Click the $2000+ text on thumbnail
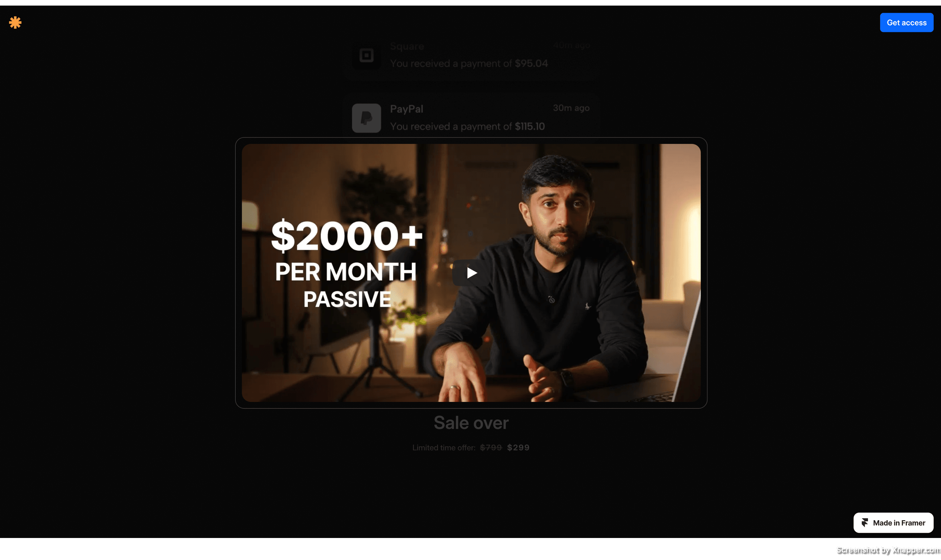The height and width of the screenshot is (560, 941). coord(347,236)
